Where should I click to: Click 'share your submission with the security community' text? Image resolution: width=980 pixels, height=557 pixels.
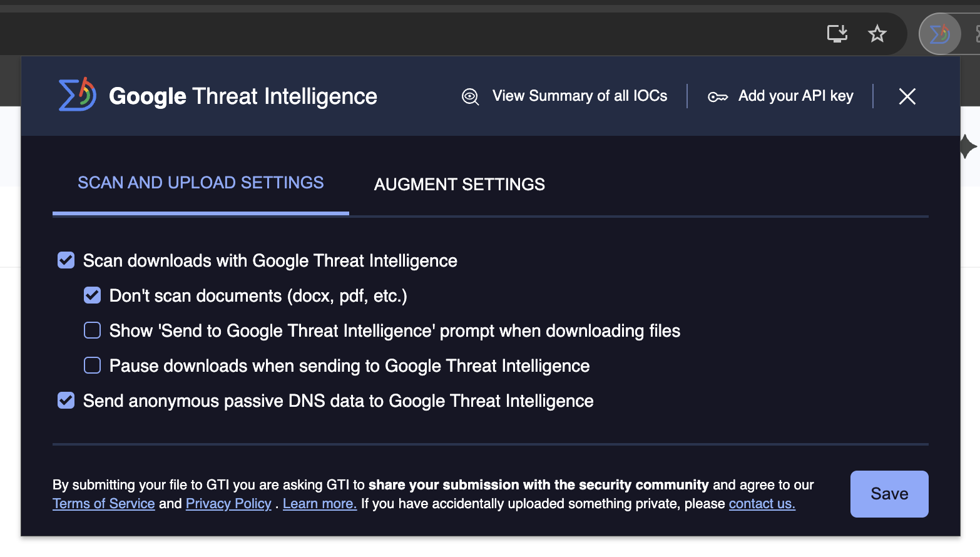pyautogui.click(x=539, y=485)
